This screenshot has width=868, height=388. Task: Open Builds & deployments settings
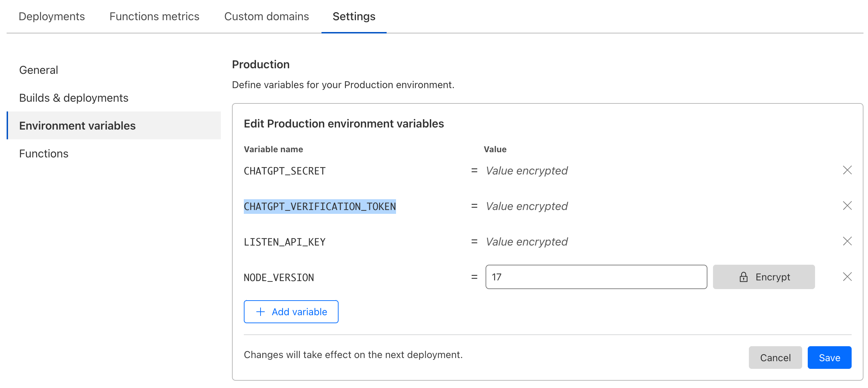coord(74,98)
